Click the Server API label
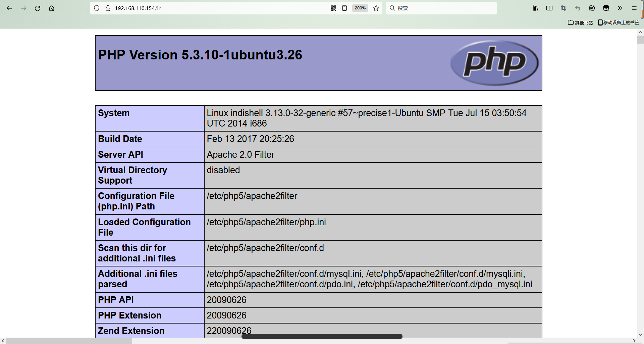The height and width of the screenshot is (344, 644). [121, 155]
